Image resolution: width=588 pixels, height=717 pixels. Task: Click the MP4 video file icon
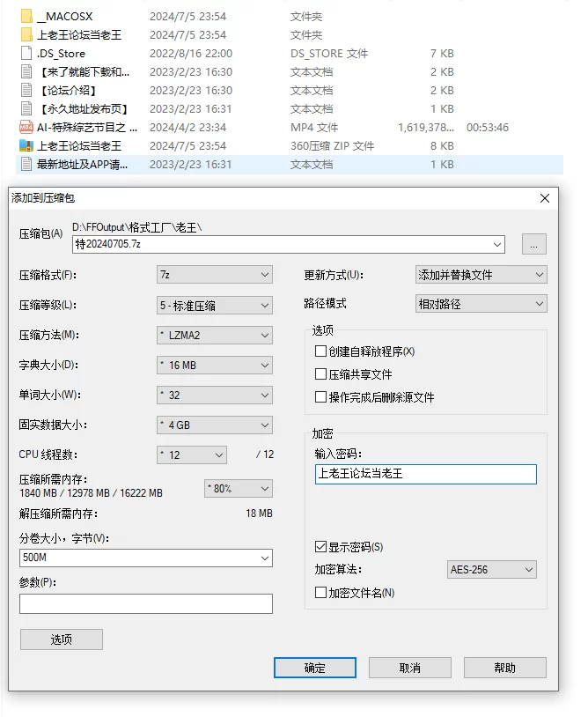pos(26,127)
